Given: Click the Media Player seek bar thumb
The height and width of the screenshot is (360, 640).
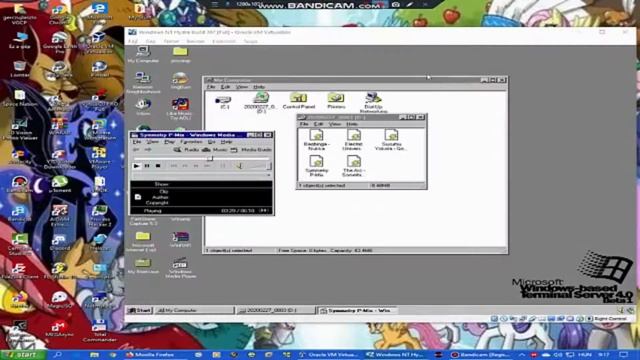Looking at the screenshot, I should click(x=210, y=158).
